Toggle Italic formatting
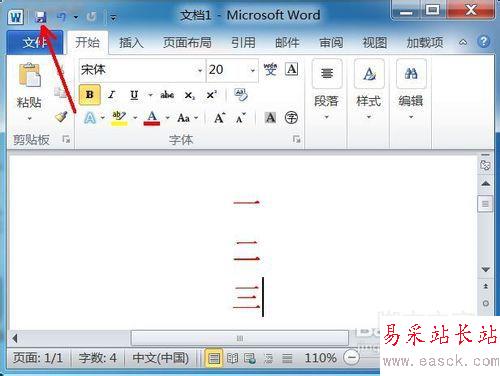Screen dimensions: 500x376 (x=111, y=95)
